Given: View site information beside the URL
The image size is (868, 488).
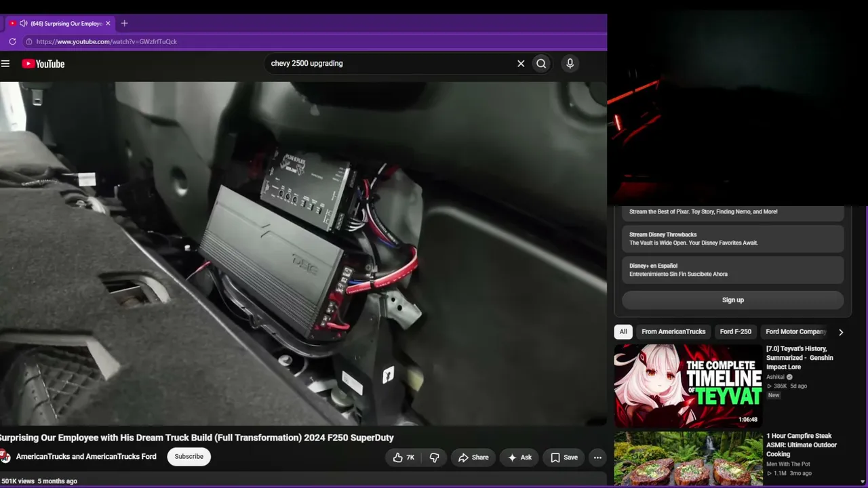Looking at the screenshot, I should point(28,41).
